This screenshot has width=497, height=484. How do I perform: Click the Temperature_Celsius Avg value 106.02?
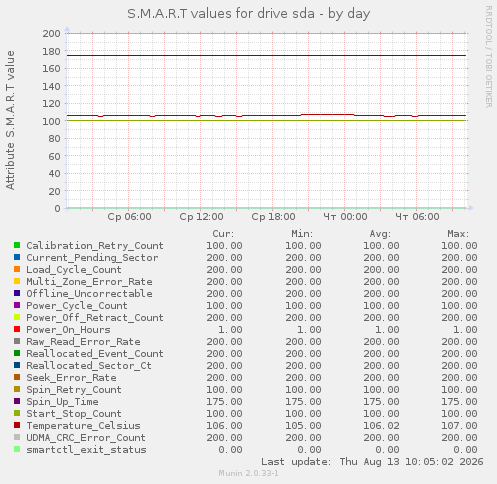click(x=381, y=426)
